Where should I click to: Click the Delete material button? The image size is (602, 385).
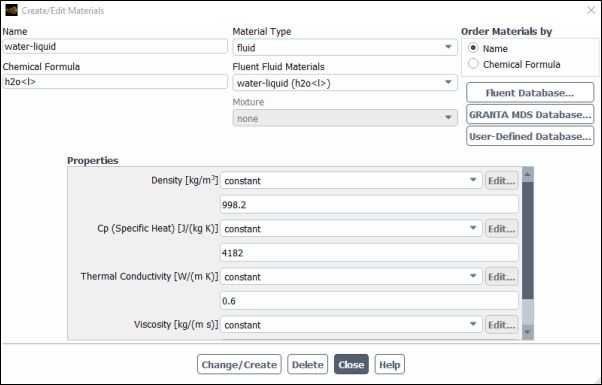click(308, 364)
